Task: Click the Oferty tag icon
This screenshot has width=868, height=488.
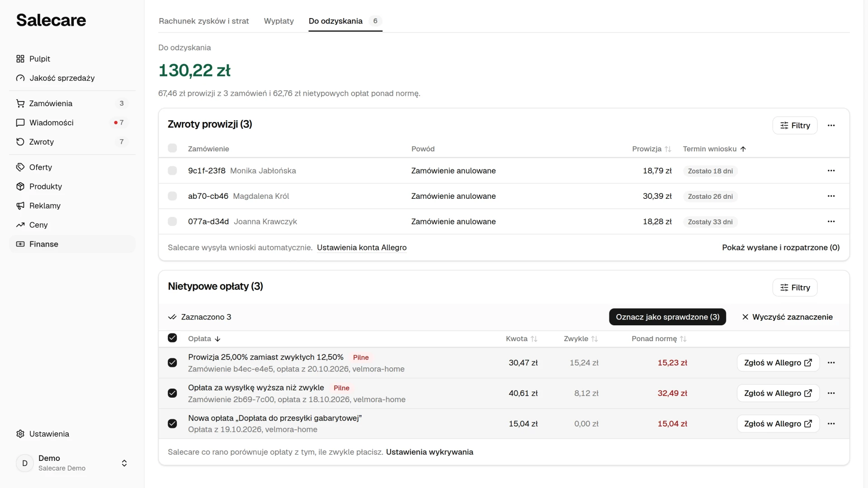Action: 20,167
